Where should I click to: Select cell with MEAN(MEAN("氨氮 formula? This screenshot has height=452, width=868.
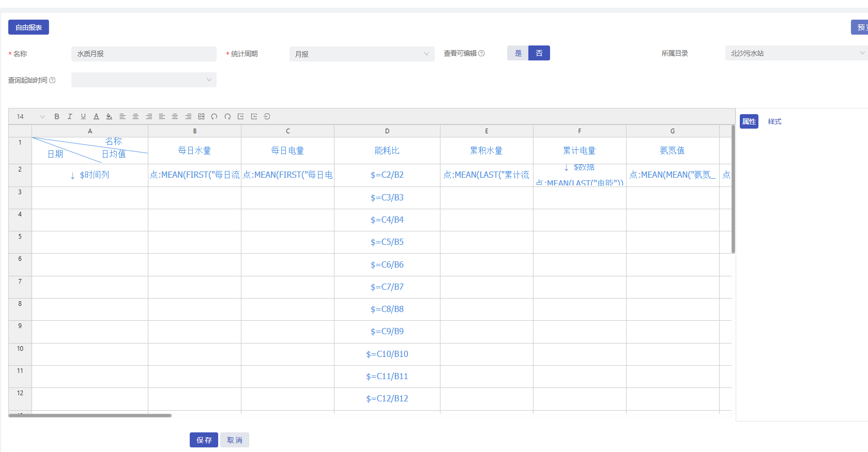(x=673, y=176)
